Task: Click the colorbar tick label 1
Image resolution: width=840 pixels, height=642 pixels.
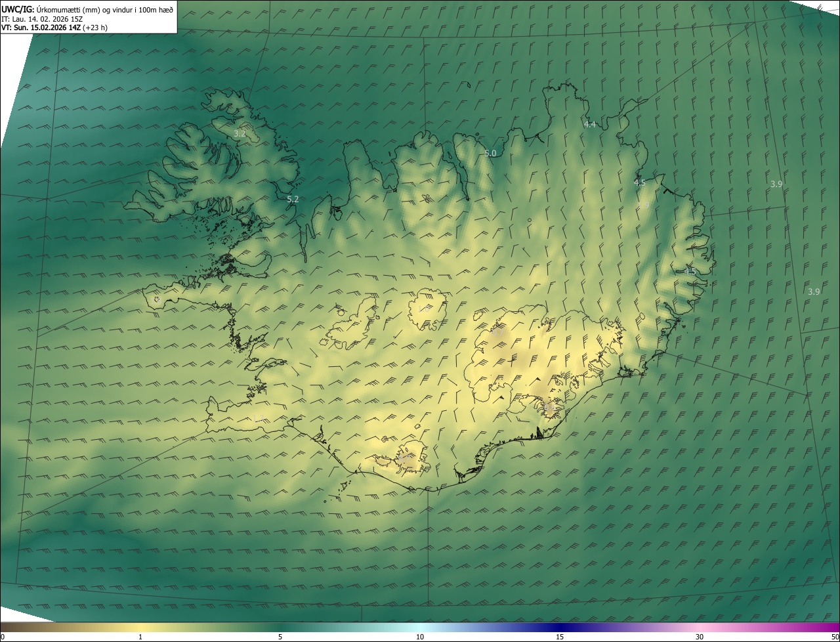Action: click(140, 637)
